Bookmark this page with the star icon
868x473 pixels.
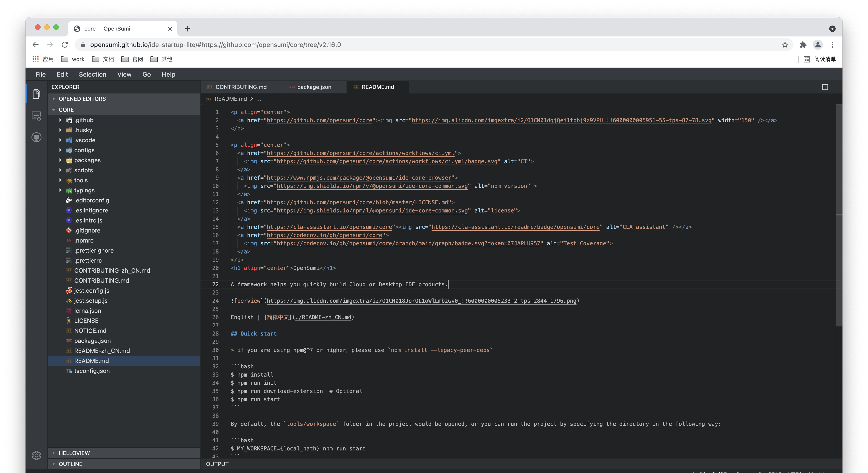point(785,45)
